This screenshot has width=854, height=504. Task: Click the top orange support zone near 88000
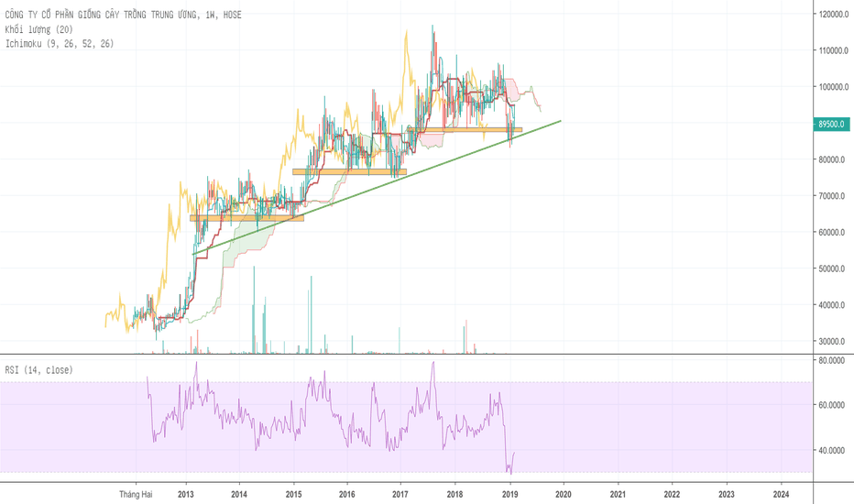pyautogui.click(x=467, y=130)
